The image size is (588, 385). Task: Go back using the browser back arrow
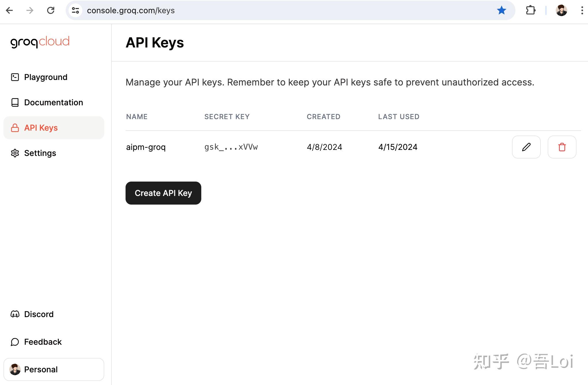[x=10, y=11]
